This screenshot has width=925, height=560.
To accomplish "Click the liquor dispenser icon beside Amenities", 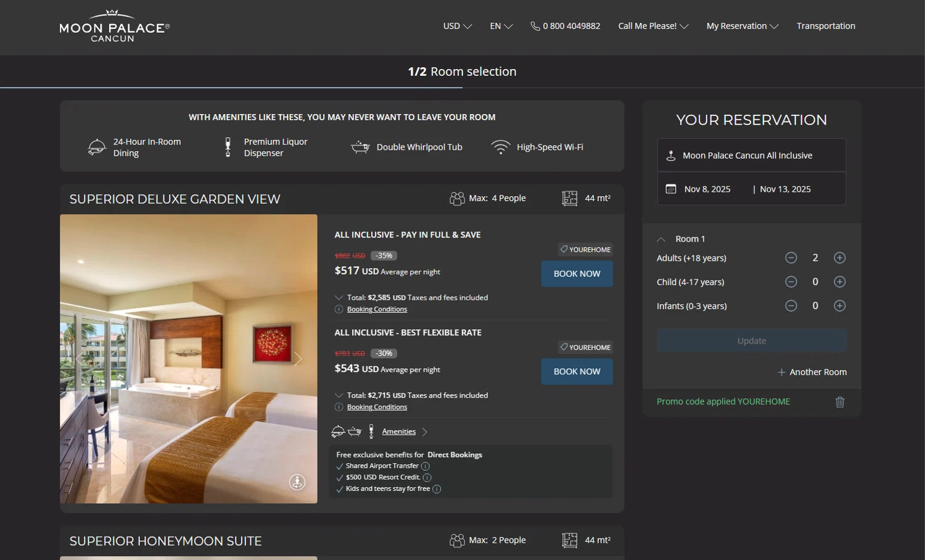I will 371,432.
